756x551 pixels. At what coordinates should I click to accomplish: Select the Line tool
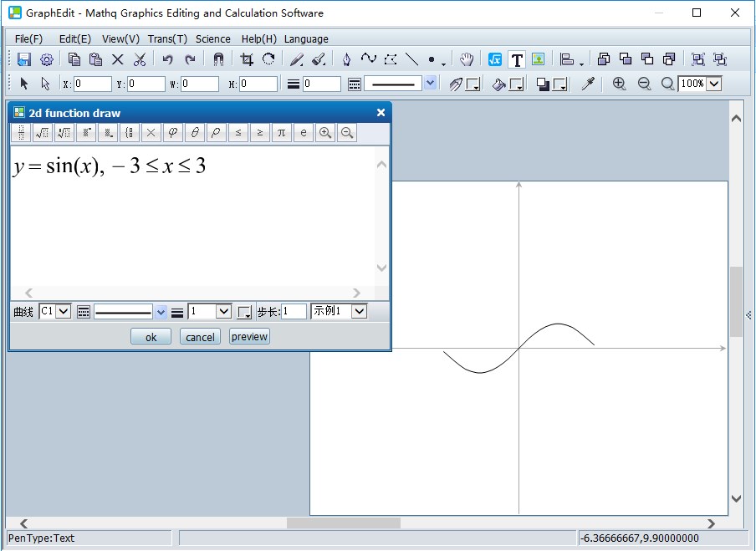click(412, 59)
